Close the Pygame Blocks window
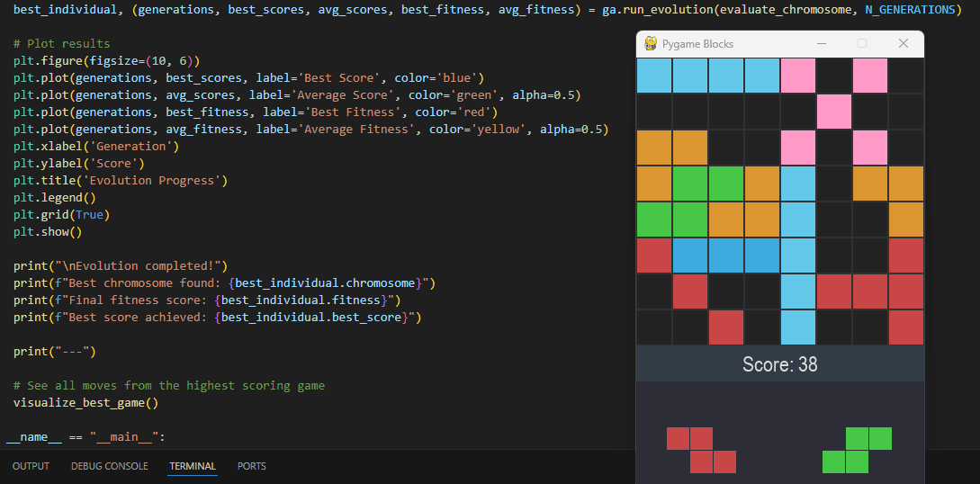980x484 pixels. pos(903,43)
